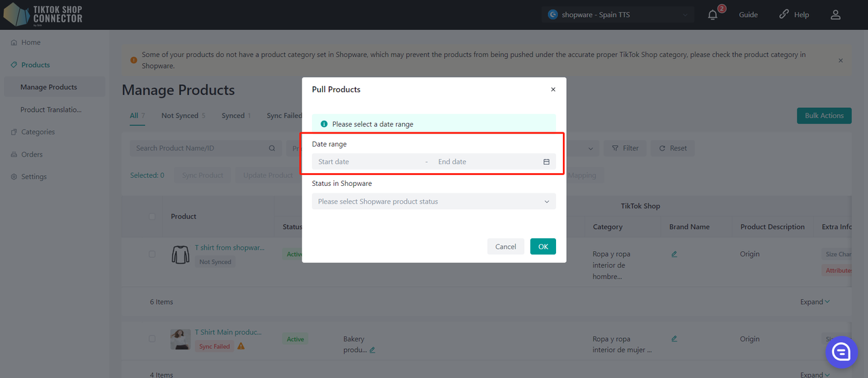Click the notifications bell icon

point(712,15)
